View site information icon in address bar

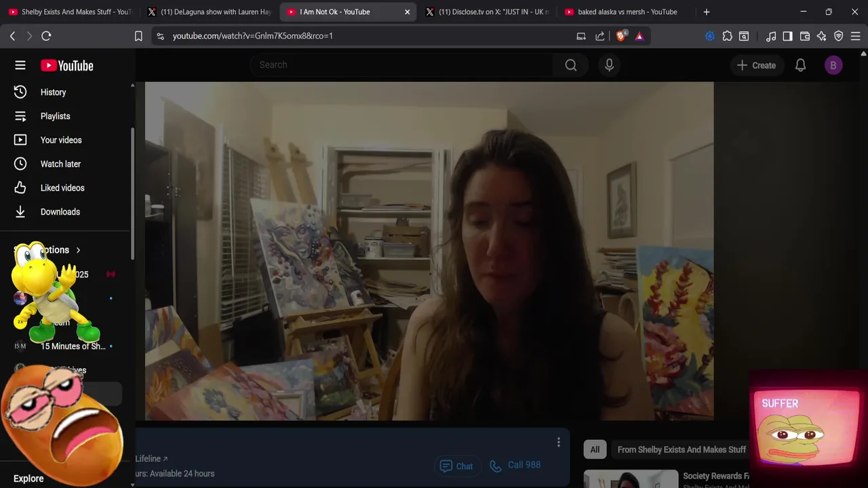click(160, 36)
